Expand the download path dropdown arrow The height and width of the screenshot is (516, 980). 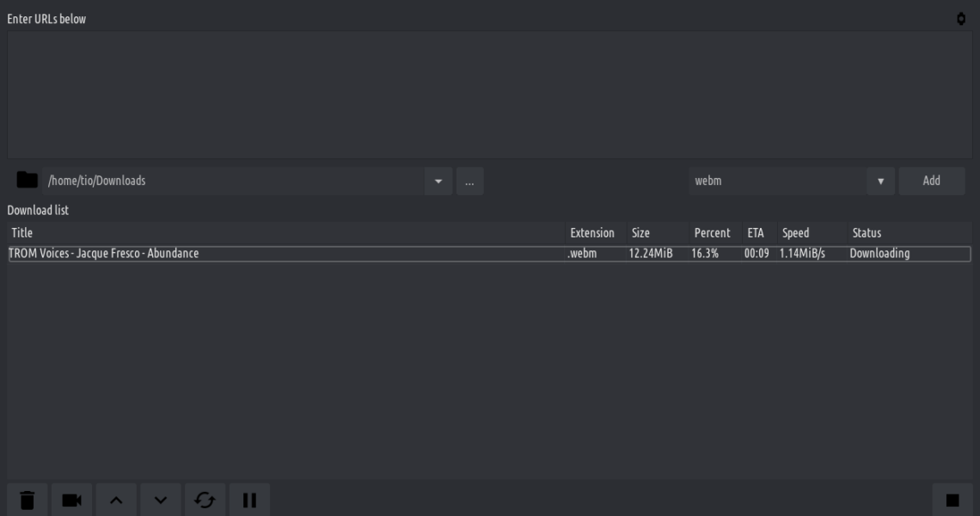click(x=438, y=181)
